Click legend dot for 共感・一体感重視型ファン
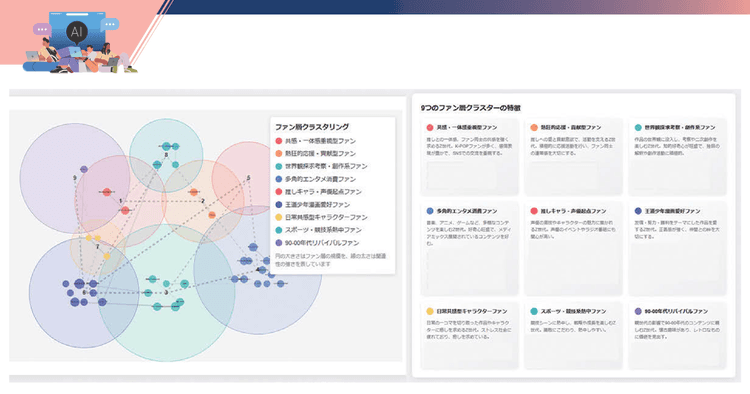The height and width of the screenshot is (394, 750). [279, 141]
